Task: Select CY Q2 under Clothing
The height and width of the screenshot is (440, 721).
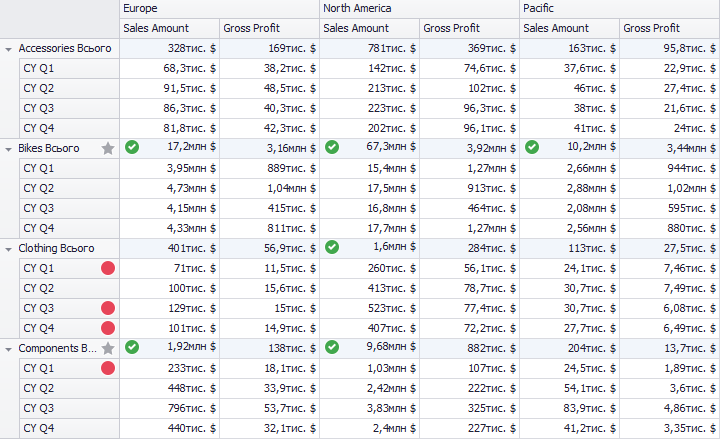Action: click(x=69, y=288)
